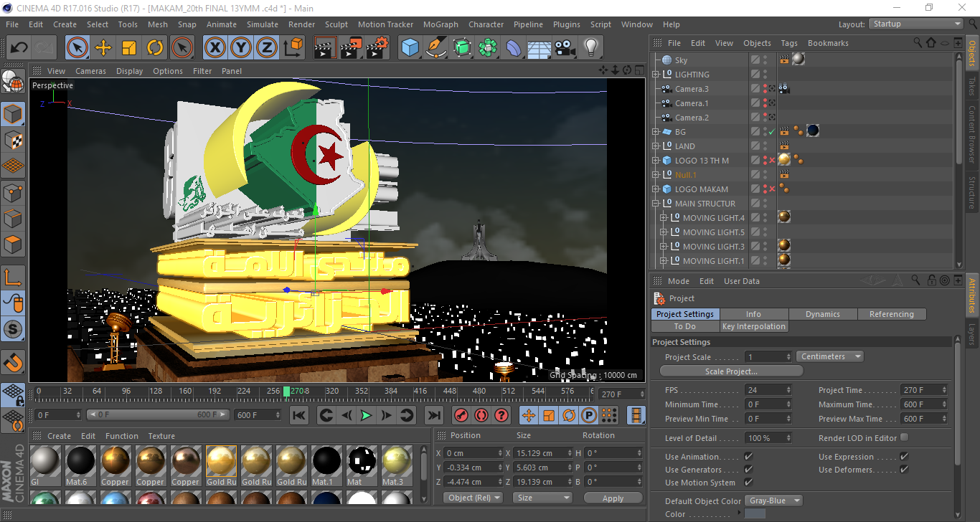This screenshot has height=522, width=980.
Task: Open Edit Render Settings icon
Action: [x=377, y=48]
